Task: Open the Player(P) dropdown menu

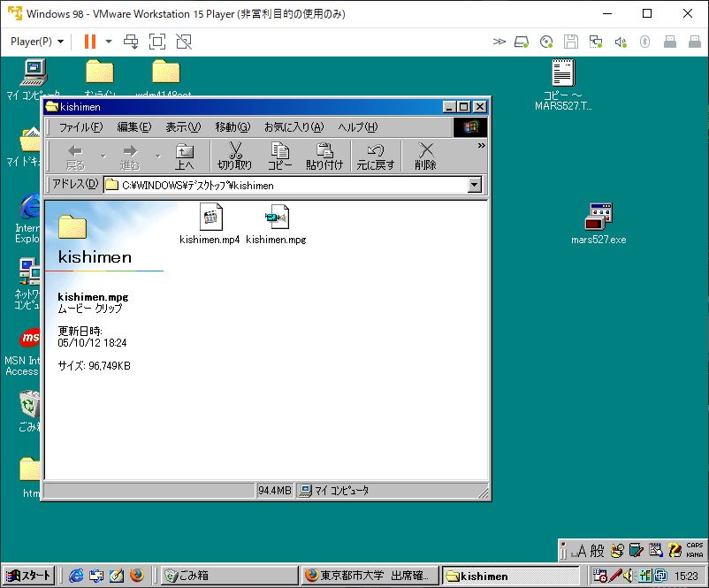Action: 37,42
